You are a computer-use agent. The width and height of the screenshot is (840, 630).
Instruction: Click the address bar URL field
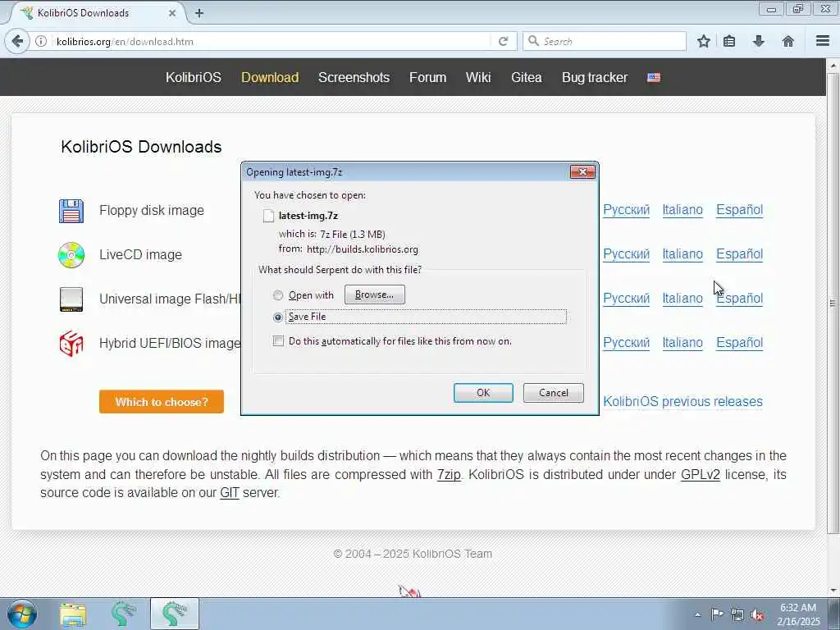pyautogui.click(x=271, y=41)
